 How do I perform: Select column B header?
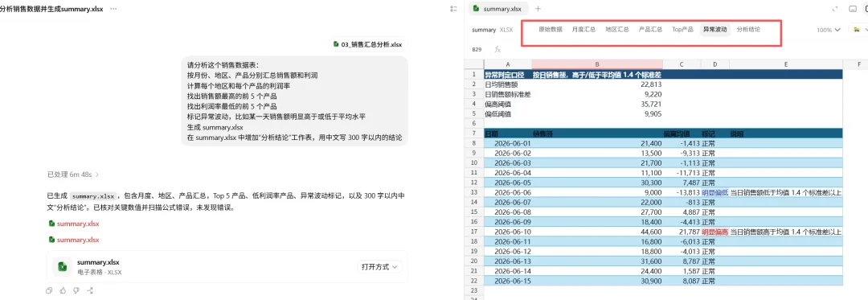click(x=597, y=64)
